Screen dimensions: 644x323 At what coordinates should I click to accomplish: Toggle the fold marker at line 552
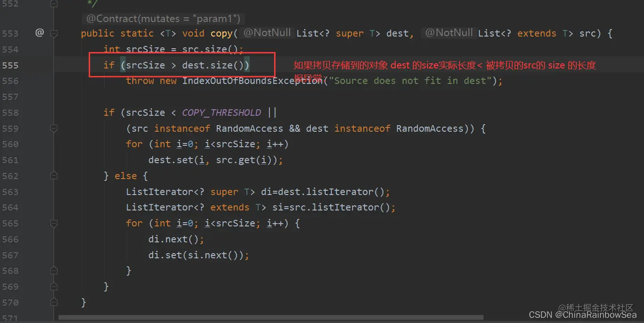point(54,4)
